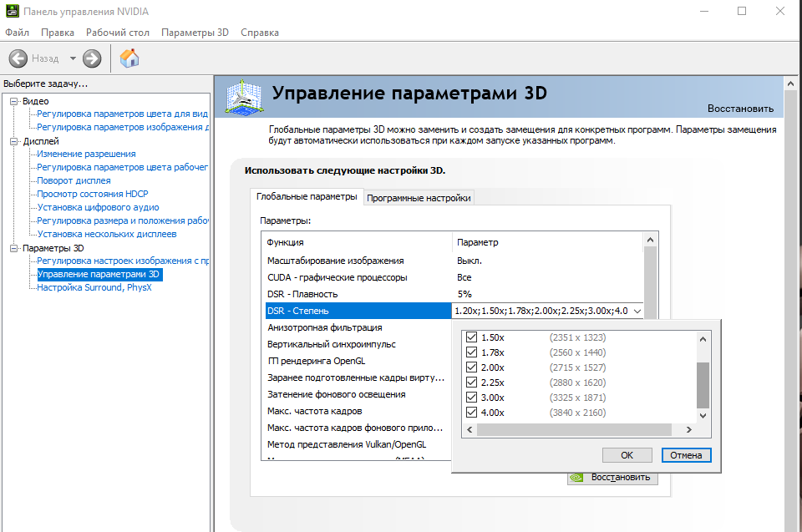
Task: Uncheck the 1.50x DSR factor
Action: [x=471, y=337]
